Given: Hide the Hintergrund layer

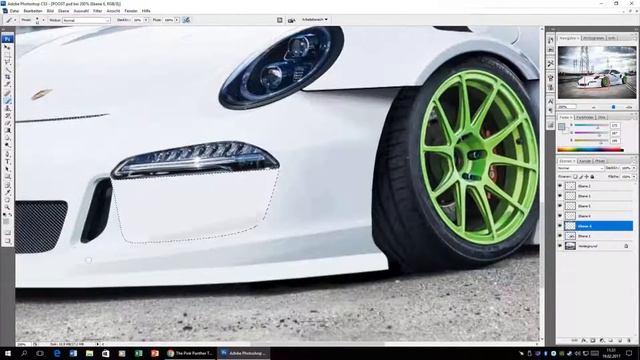Looking at the screenshot, I should click(x=560, y=246).
